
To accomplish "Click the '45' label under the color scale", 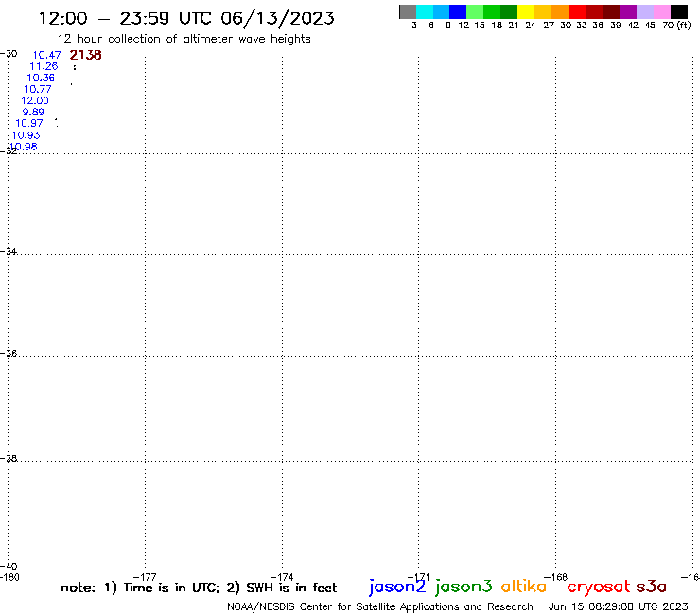I will tap(650, 26).
